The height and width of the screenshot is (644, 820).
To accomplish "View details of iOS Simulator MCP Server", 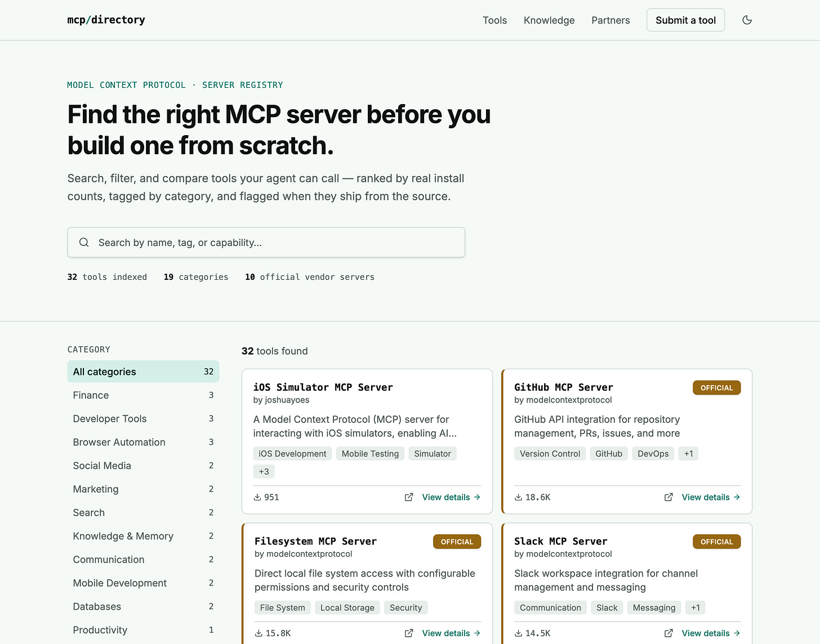I will [451, 497].
